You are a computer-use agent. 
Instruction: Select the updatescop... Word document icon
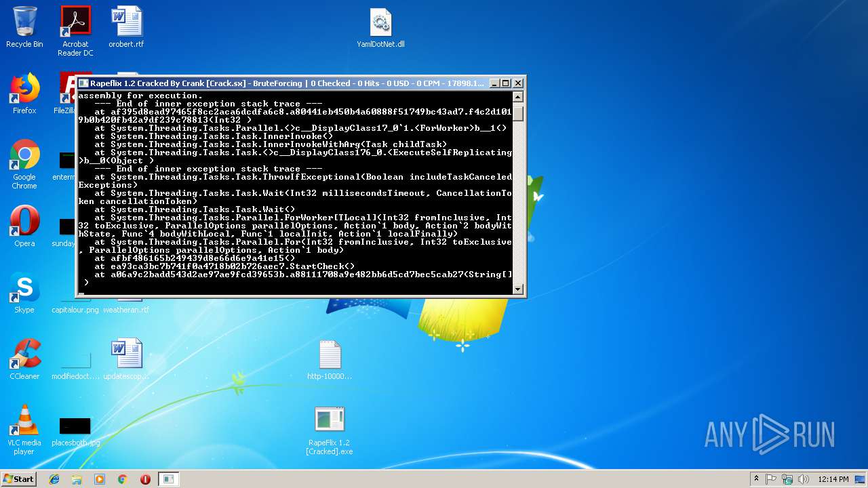[x=126, y=359]
